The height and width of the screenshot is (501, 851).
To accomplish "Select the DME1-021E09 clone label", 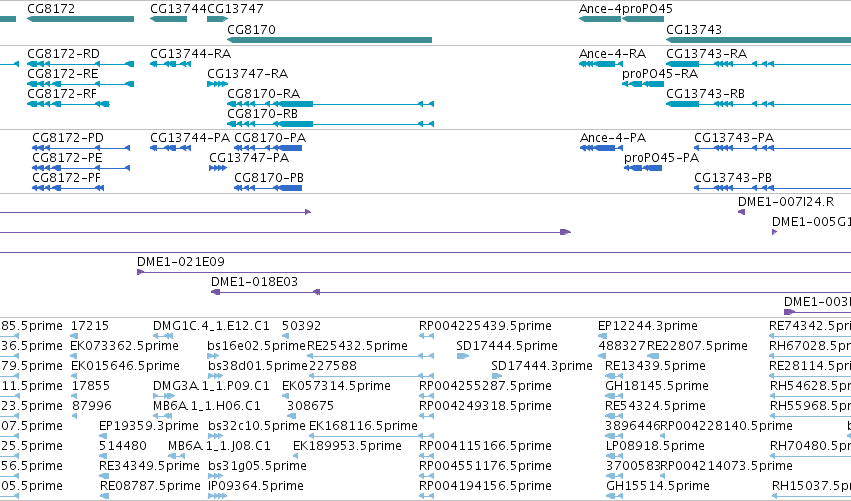I will [181, 262].
